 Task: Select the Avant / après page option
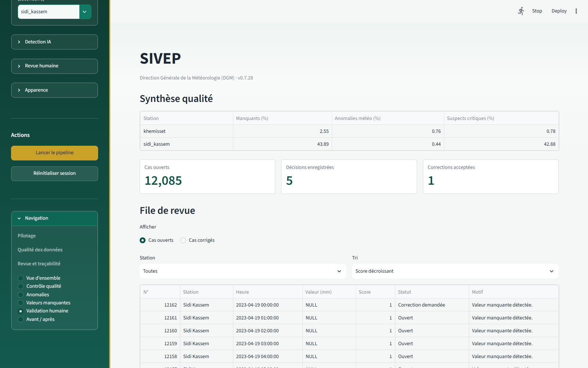point(36,319)
